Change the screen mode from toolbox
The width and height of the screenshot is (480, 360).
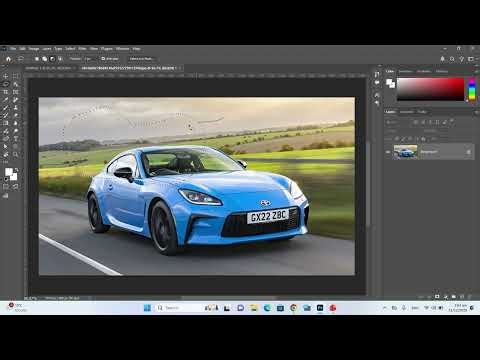6,196
